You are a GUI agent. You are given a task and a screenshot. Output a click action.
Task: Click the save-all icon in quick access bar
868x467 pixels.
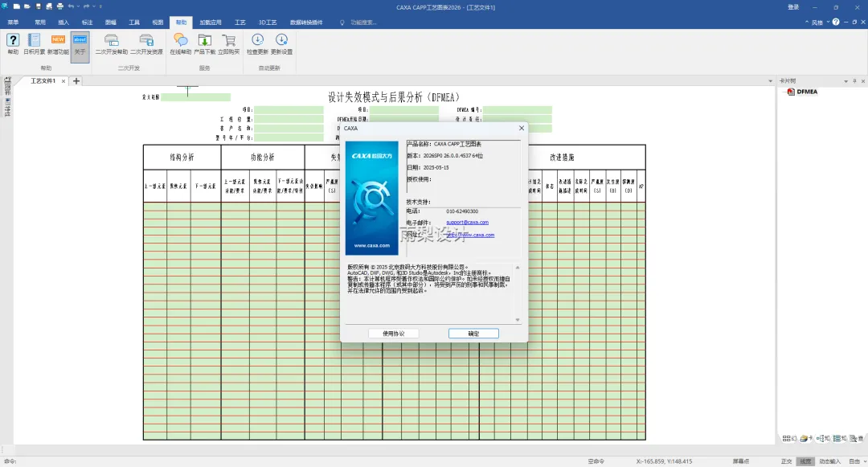(x=49, y=6)
